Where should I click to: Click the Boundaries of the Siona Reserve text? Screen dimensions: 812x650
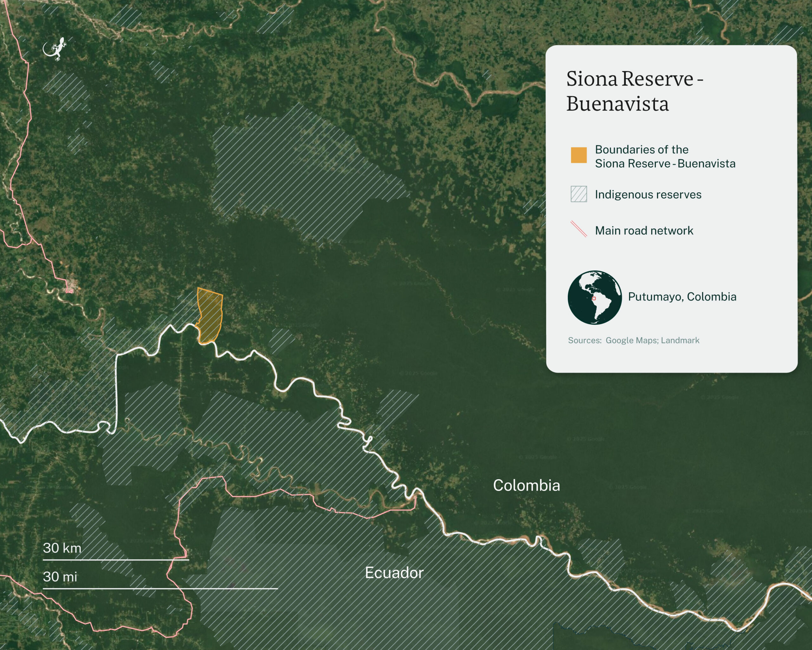665,156
